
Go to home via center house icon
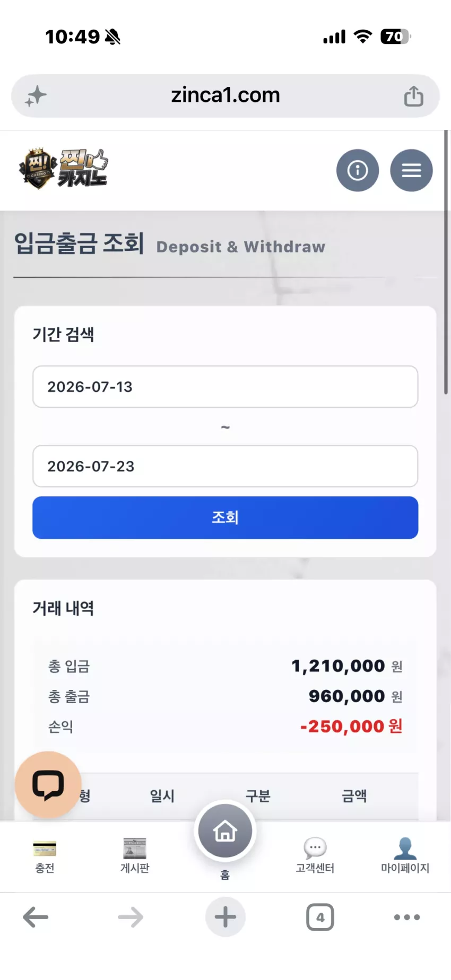[225, 831]
